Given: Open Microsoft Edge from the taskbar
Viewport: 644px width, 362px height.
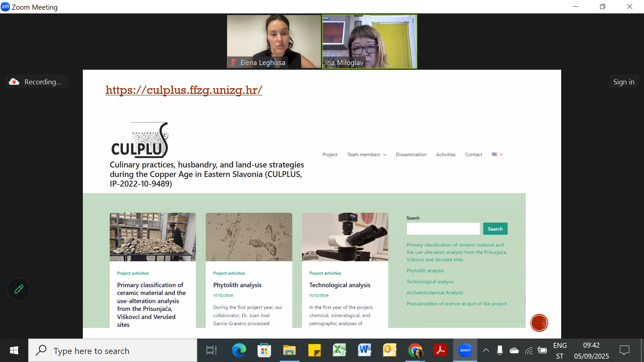Looking at the screenshot, I should coord(239,351).
